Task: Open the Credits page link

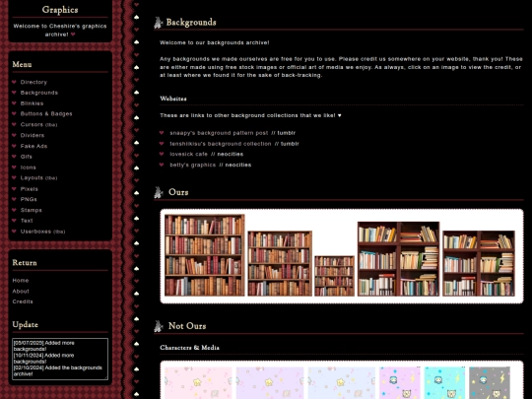Action: click(23, 301)
